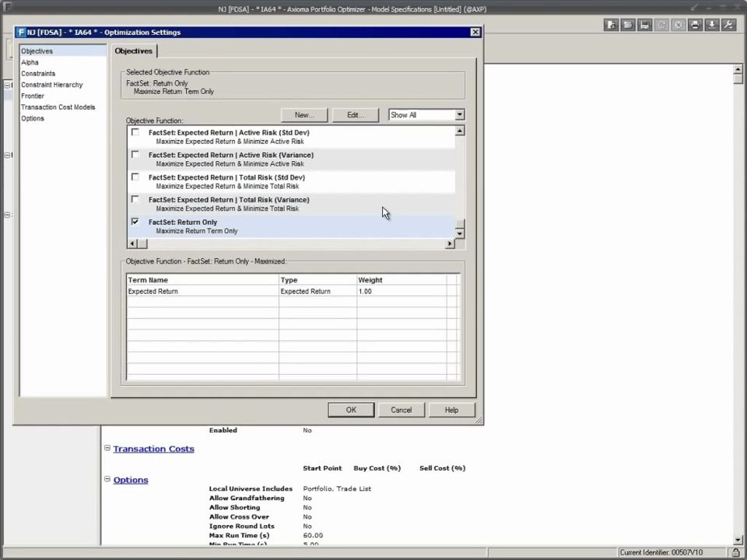Click objective list horizontal left arrow
Viewport: 747px width, 560px height.
pos(132,243)
